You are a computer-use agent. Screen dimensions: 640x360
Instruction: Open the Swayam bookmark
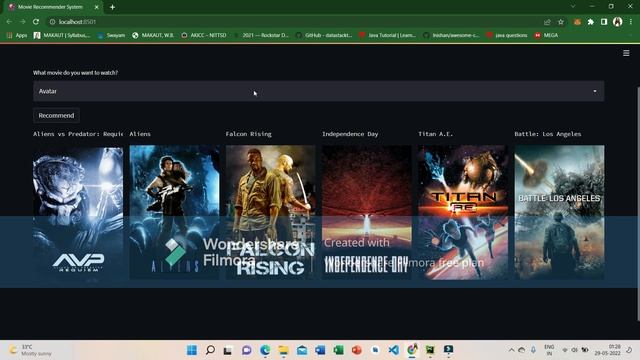pyautogui.click(x=111, y=35)
